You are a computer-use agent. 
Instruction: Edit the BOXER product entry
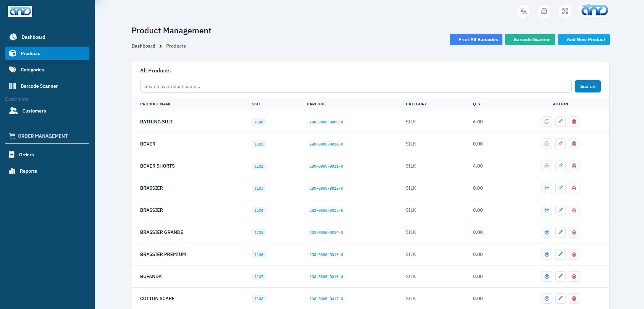click(x=560, y=144)
